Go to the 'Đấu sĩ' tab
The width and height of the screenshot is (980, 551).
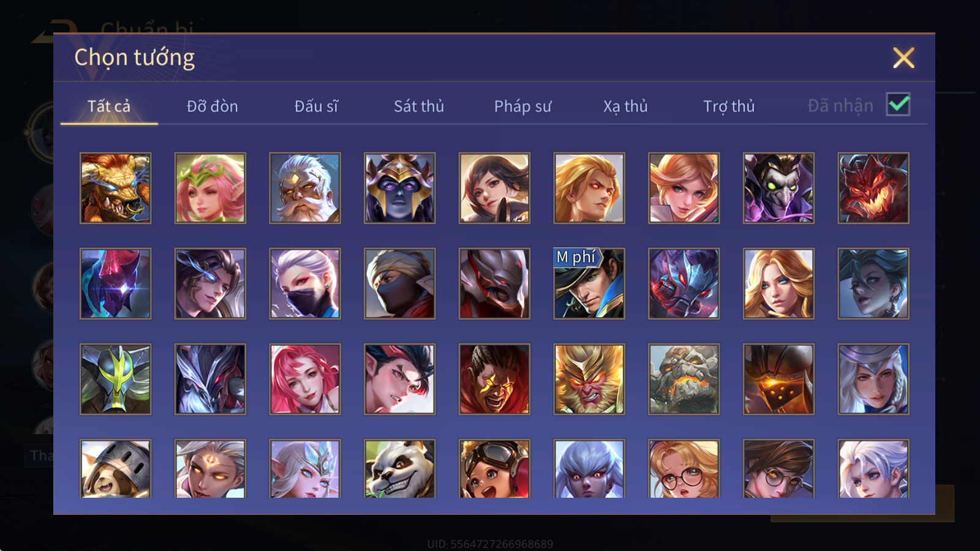tap(316, 107)
